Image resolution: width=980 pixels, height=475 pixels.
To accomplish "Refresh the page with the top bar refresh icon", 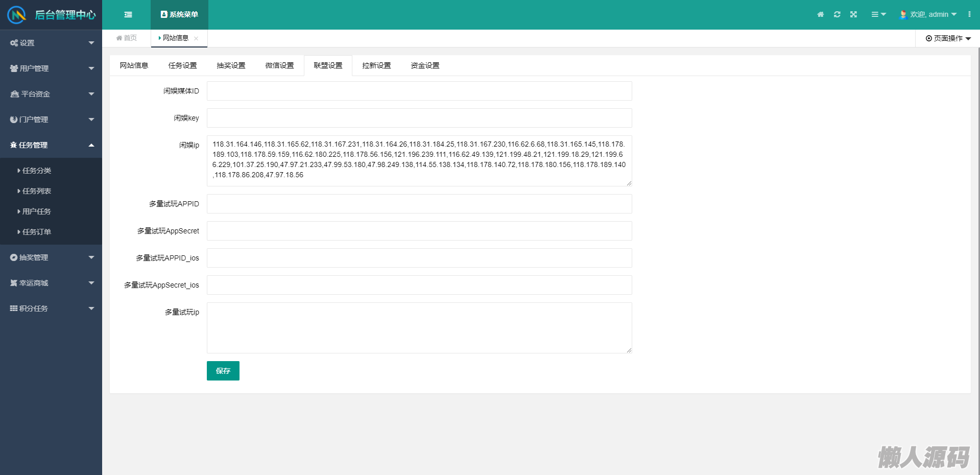I will [x=837, y=14].
